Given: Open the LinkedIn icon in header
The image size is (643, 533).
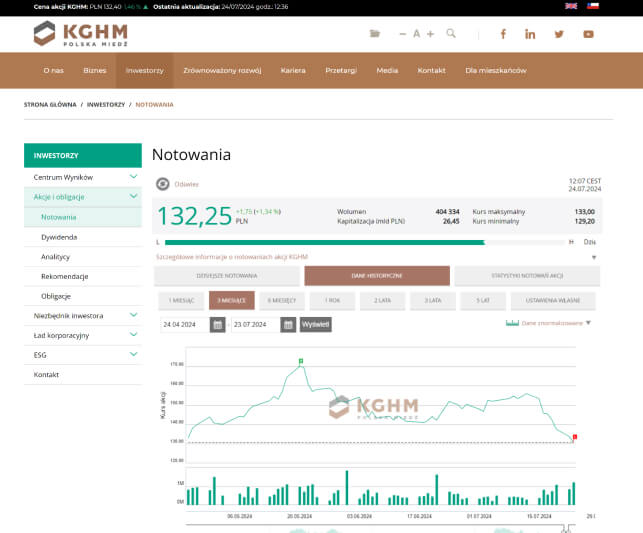Looking at the screenshot, I should coord(530,34).
